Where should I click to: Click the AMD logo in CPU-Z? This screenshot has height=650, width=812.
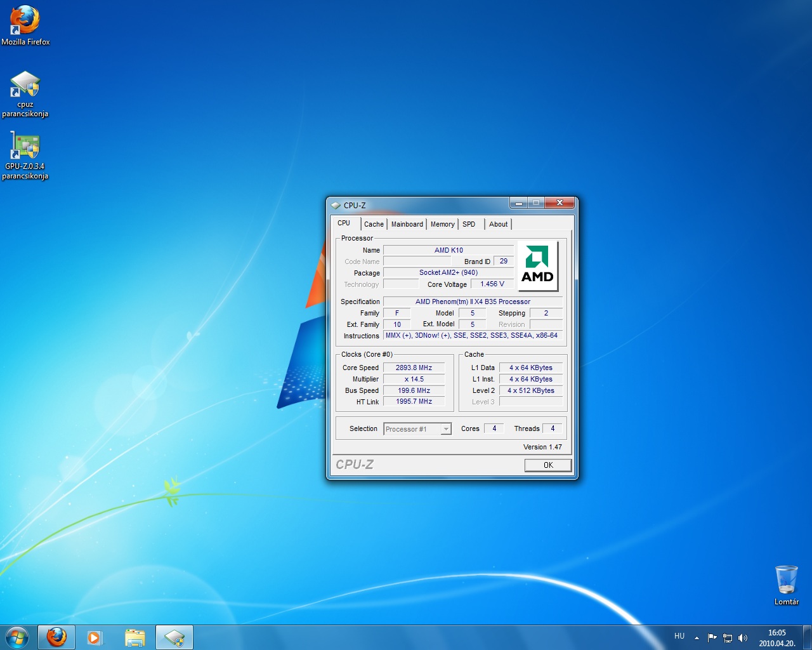pyautogui.click(x=538, y=266)
